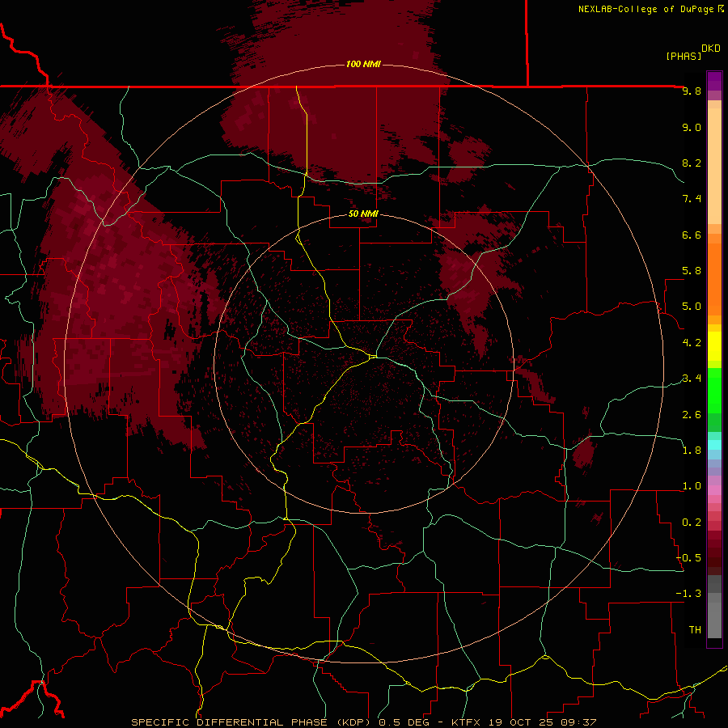Select the 1.8 value on the color scale
728x728 pixels.
pyautogui.click(x=692, y=451)
